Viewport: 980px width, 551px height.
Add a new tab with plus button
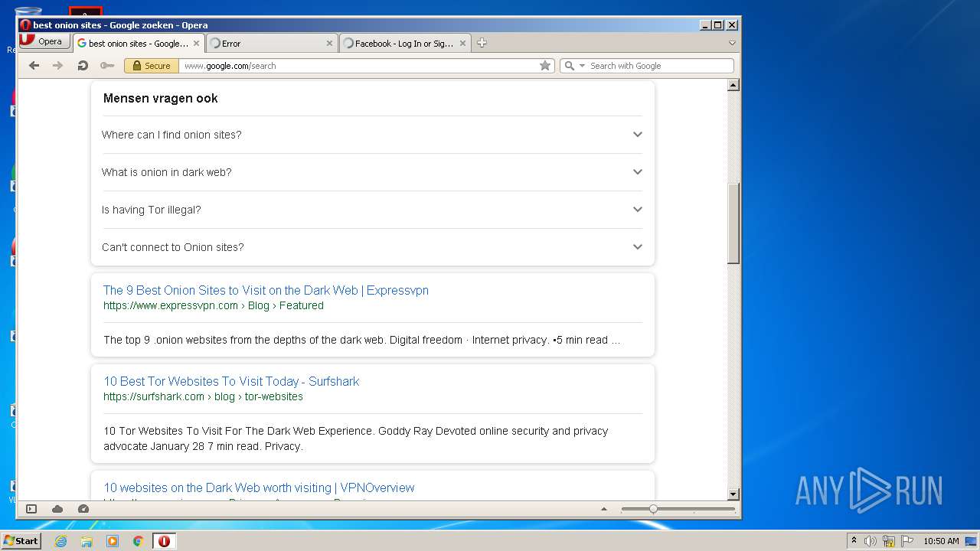[x=482, y=43]
